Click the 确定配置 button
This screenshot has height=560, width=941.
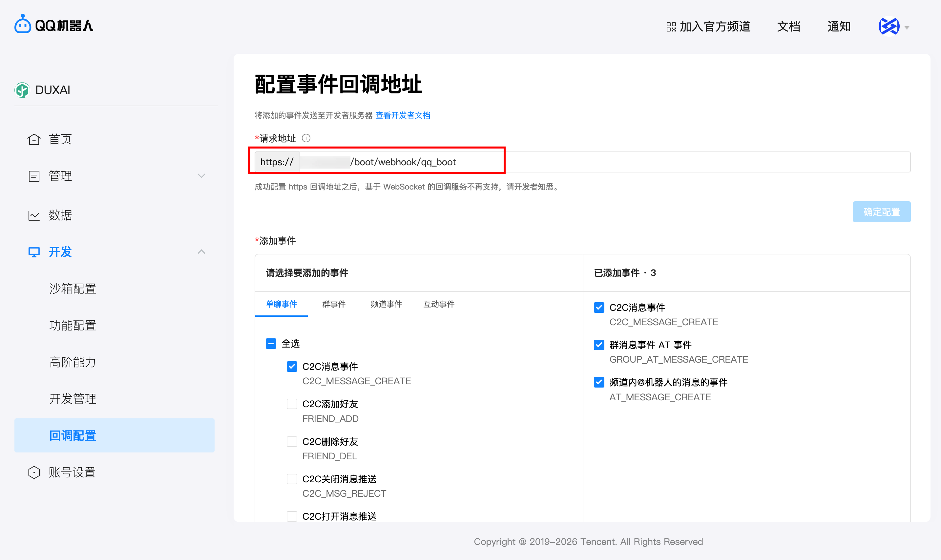click(x=882, y=212)
